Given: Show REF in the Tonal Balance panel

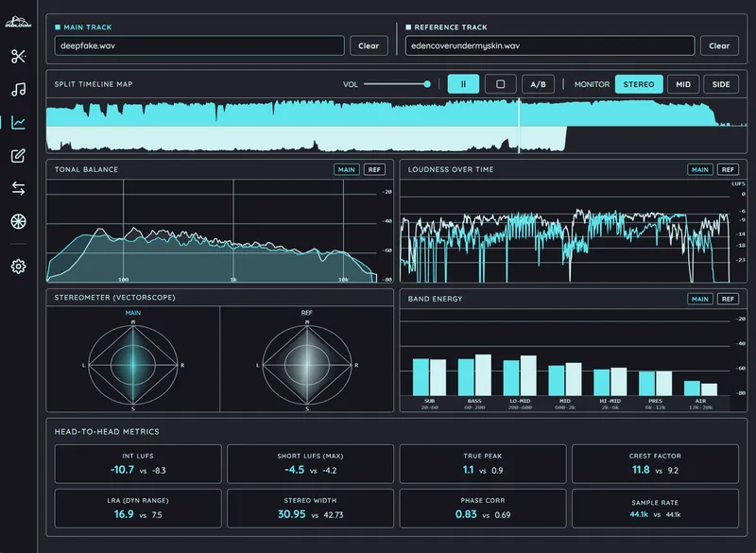Looking at the screenshot, I should [x=374, y=169].
